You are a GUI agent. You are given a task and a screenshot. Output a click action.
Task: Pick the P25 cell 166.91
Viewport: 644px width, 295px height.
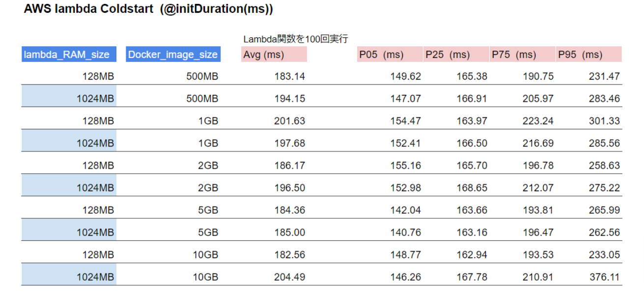(472, 98)
